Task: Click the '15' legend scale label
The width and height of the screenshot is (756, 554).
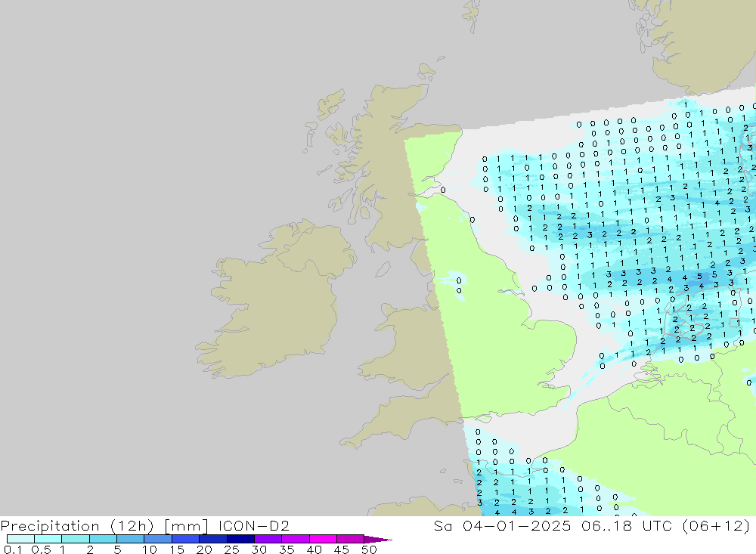Action: tap(177, 549)
